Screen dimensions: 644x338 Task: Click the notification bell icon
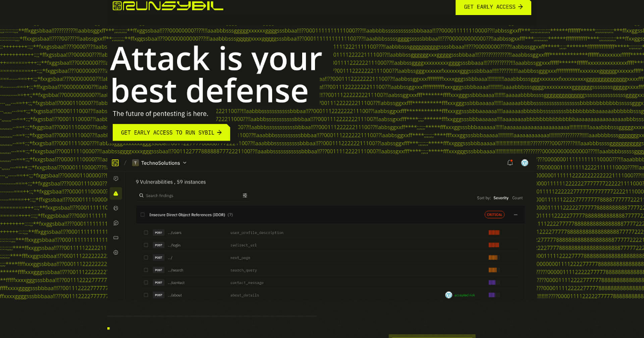click(510, 163)
